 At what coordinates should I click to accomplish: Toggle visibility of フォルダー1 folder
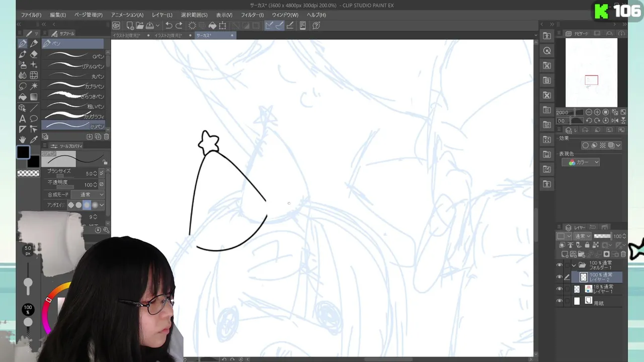tap(559, 265)
